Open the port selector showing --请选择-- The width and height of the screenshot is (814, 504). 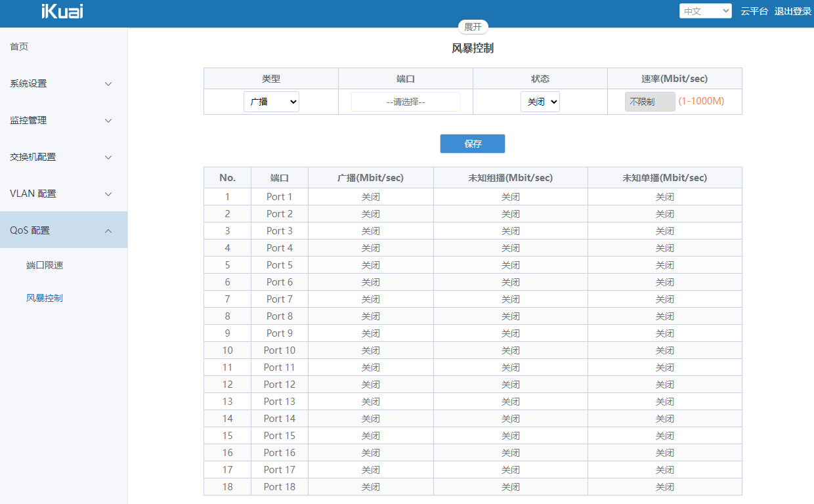click(406, 102)
